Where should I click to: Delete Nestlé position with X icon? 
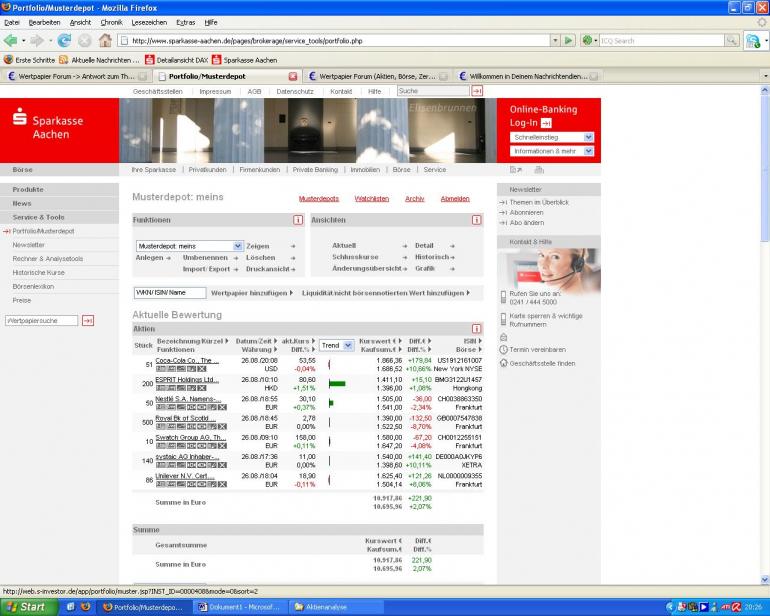pos(222,407)
